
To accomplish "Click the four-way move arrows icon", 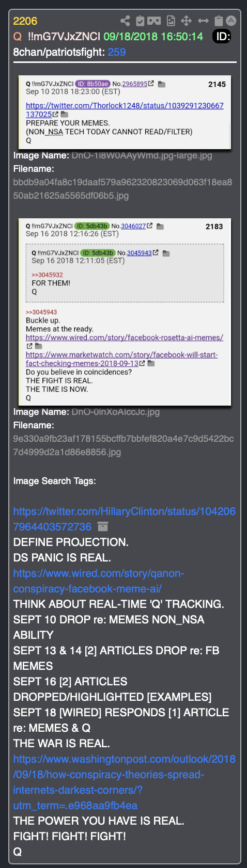I will click(187, 21).
